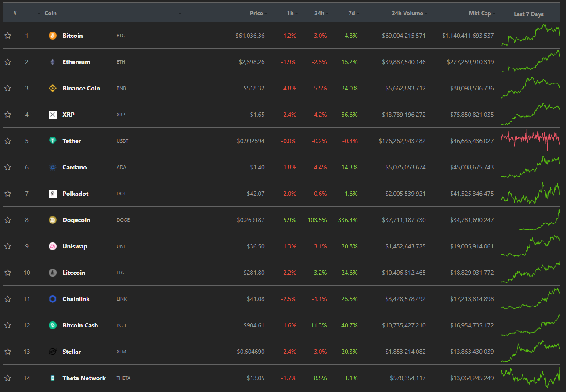Image resolution: width=566 pixels, height=392 pixels.
Task: Click the Coin column header
Action: pos(50,13)
